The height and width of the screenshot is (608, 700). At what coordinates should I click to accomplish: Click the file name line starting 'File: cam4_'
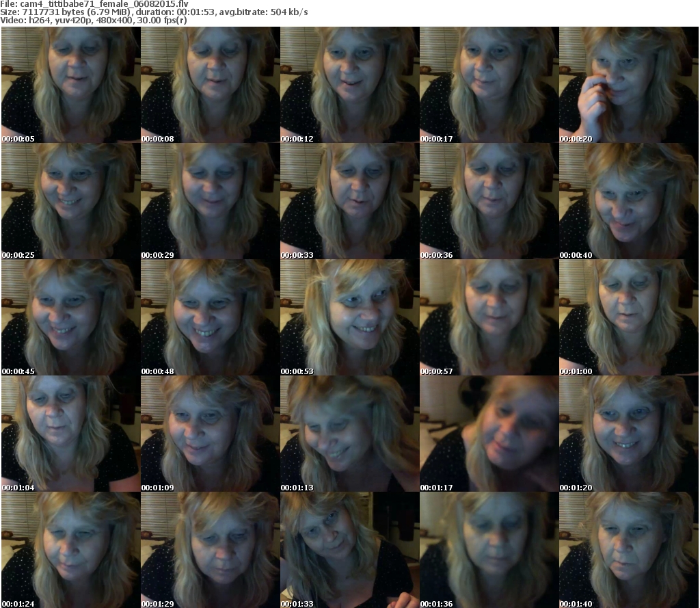pos(94,4)
